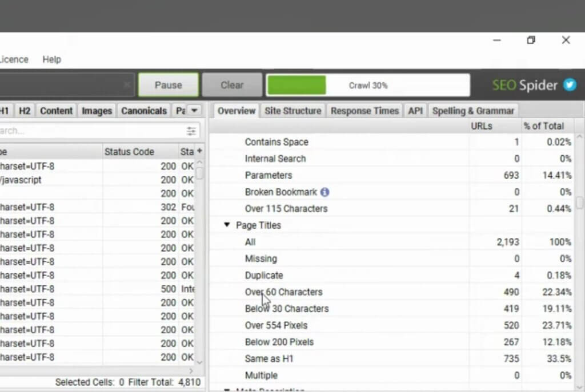
Task: Select the Contains Space filter row
Action: coord(391,142)
